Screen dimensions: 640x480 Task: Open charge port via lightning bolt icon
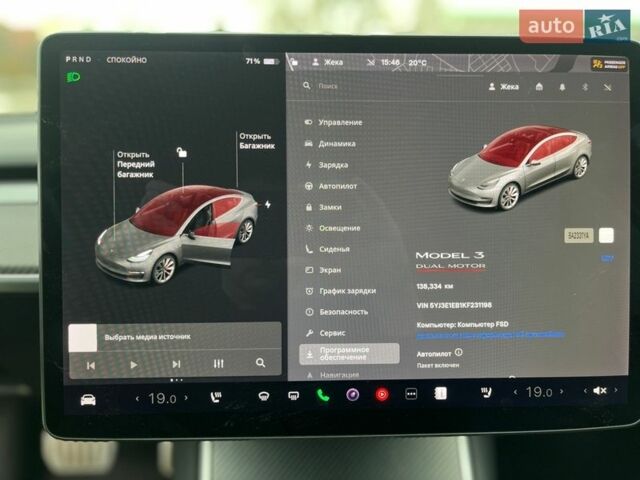pyautogui.click(x=267, y=204)
